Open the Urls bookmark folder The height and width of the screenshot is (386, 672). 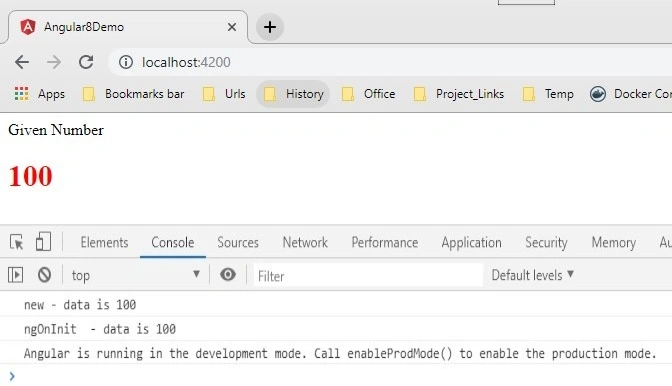click(x=224, y=93)
